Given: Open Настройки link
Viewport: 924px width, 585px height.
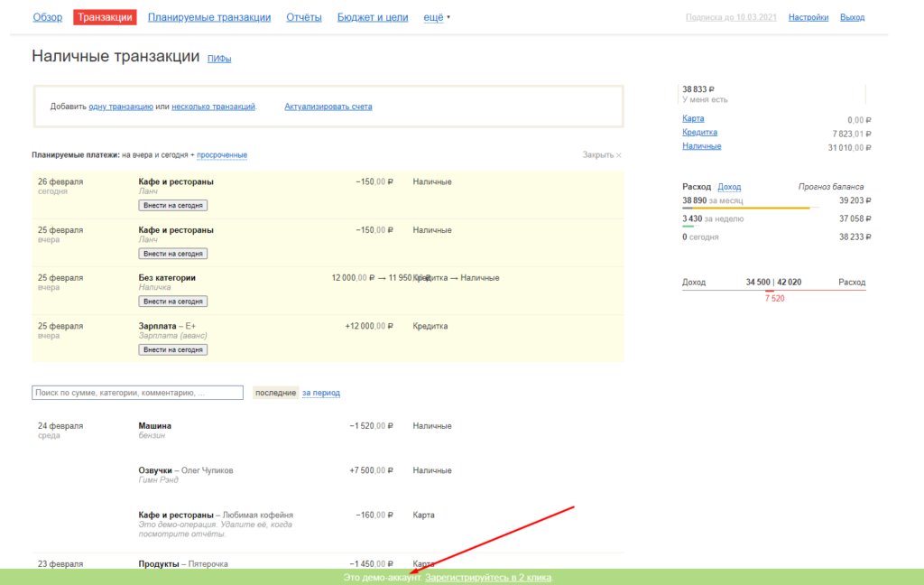Looking at the screenshot, I should pyautogui.click(x=808, y=17).
